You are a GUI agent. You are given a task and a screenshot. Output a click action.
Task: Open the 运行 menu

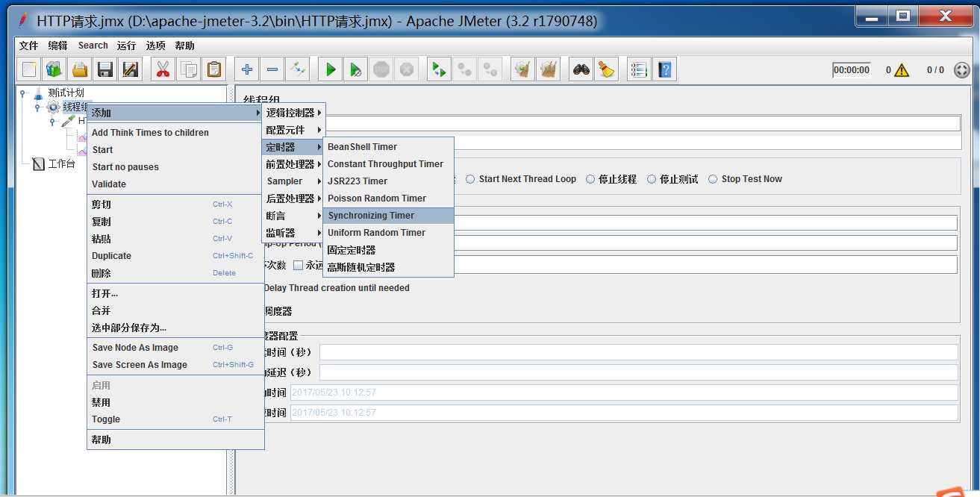click(126, 46)
